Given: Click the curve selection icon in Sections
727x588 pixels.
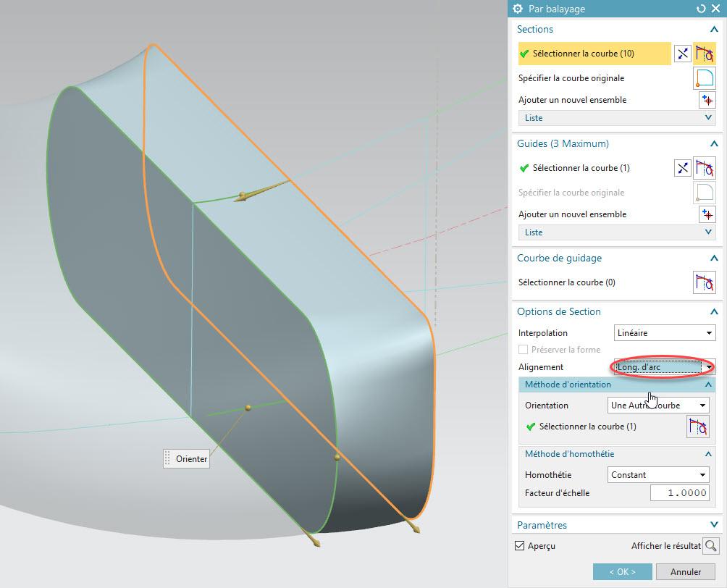Looking at the screenshot, I should coord(704,54).
